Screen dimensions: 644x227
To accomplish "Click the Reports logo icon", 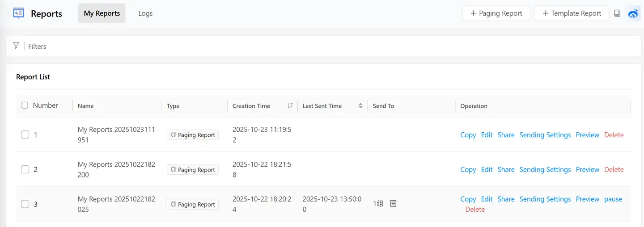I will 18,13.
